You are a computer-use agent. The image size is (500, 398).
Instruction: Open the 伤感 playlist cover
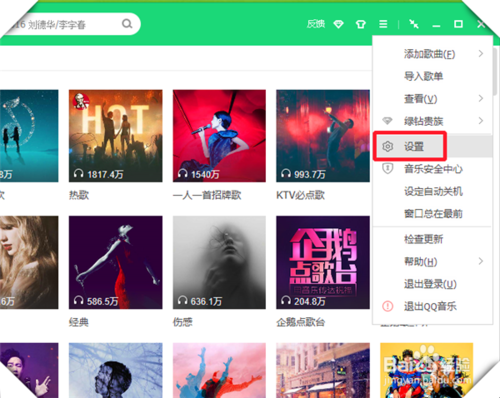click(219, 262)
